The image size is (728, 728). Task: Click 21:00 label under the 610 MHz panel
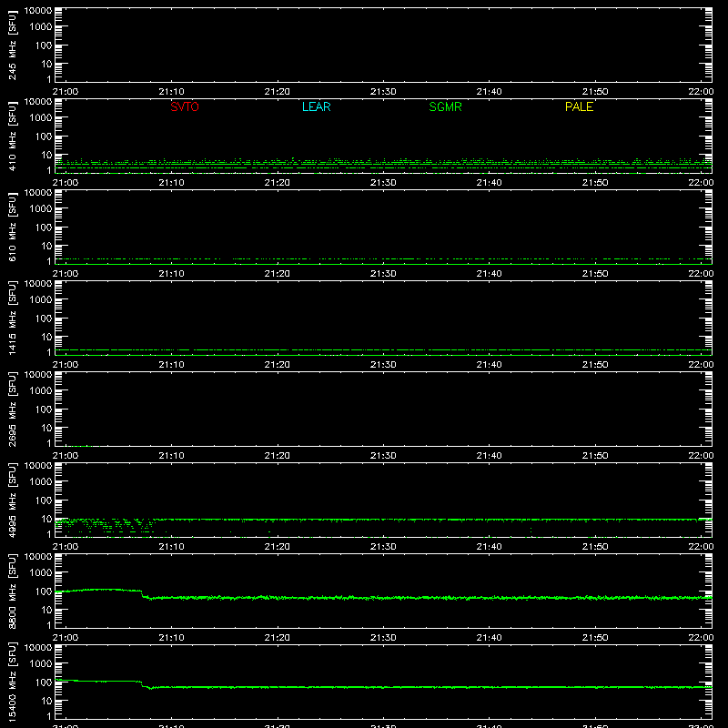click(66, 274)
